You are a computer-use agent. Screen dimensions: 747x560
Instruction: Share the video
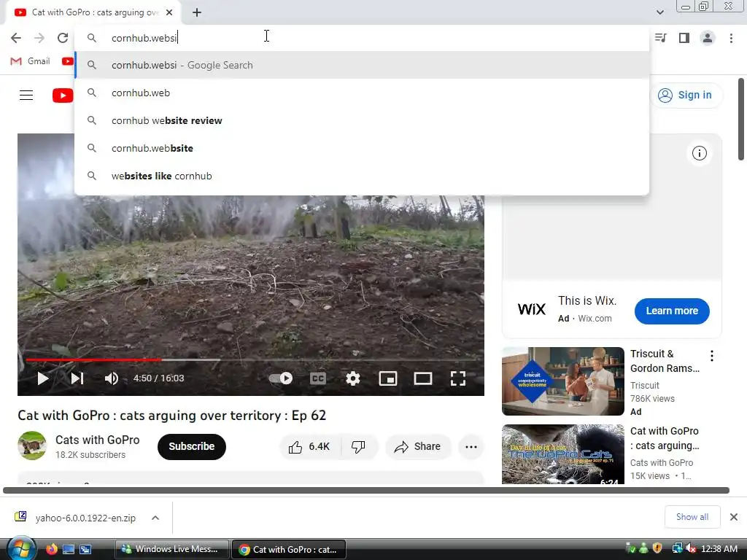coord(418,447)
